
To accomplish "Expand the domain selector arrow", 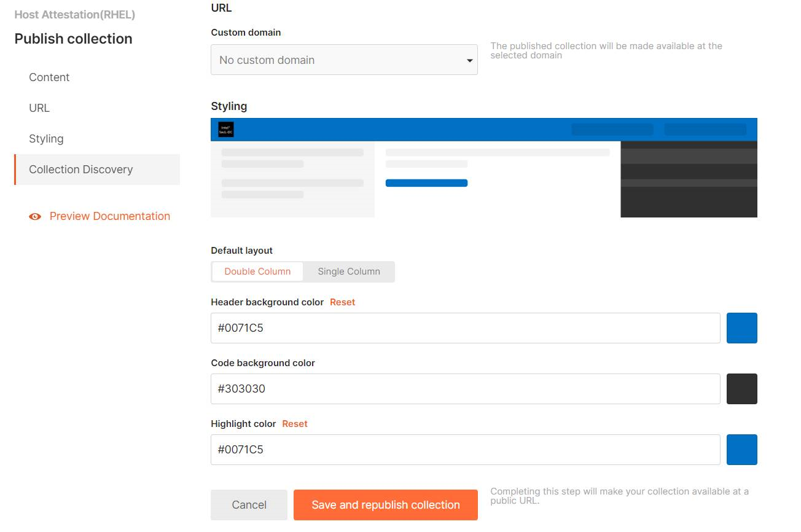I will click(x=470, y=60).
